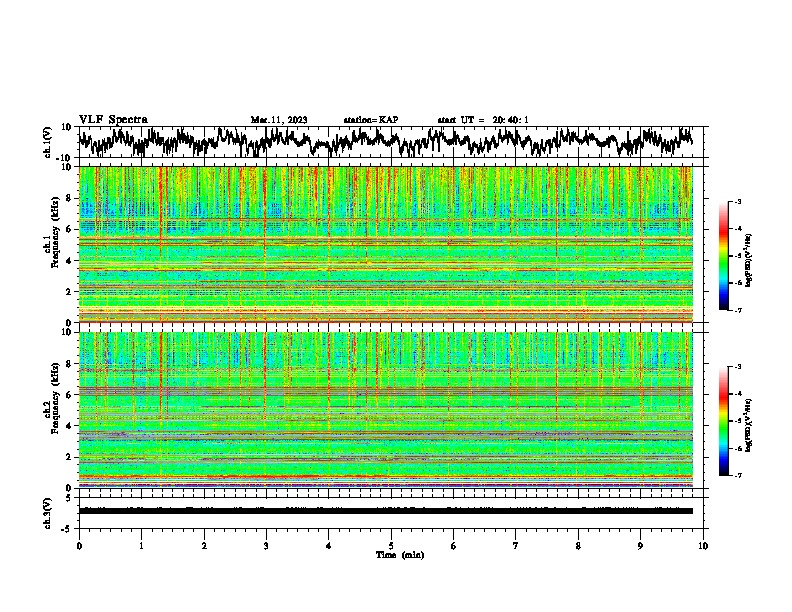Click the 'station=KAP' header label

click(x=371, y=120)
